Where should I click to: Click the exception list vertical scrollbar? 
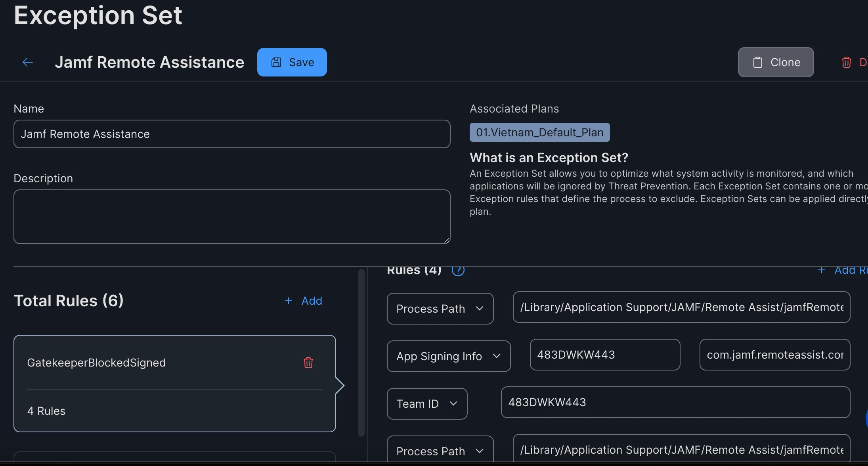point(361,353)
